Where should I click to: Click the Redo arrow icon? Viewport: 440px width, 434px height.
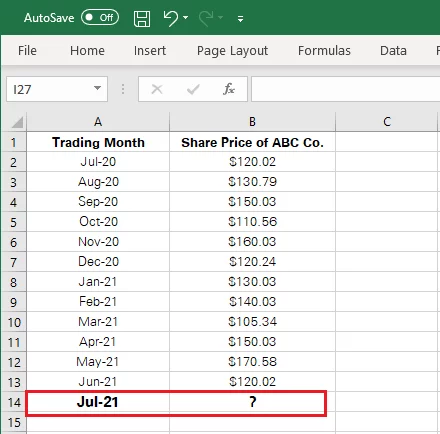click(206, 18)
